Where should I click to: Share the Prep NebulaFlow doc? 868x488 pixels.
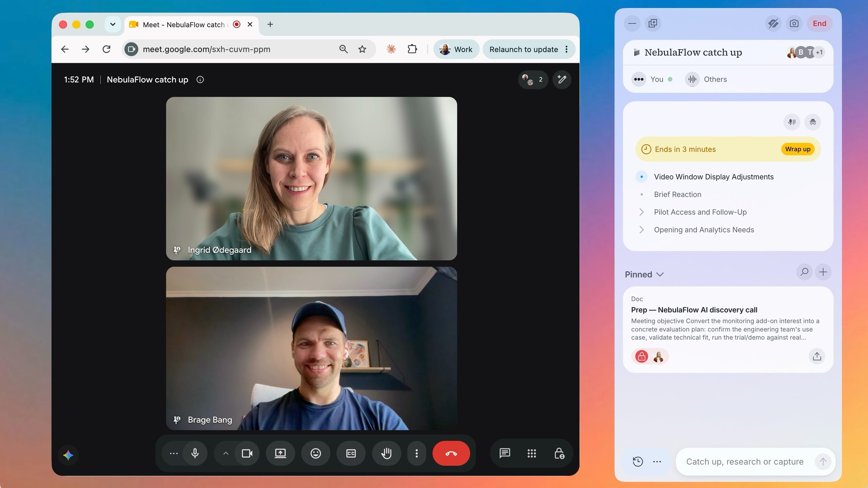pyautogui.click(x=817, y=356)
